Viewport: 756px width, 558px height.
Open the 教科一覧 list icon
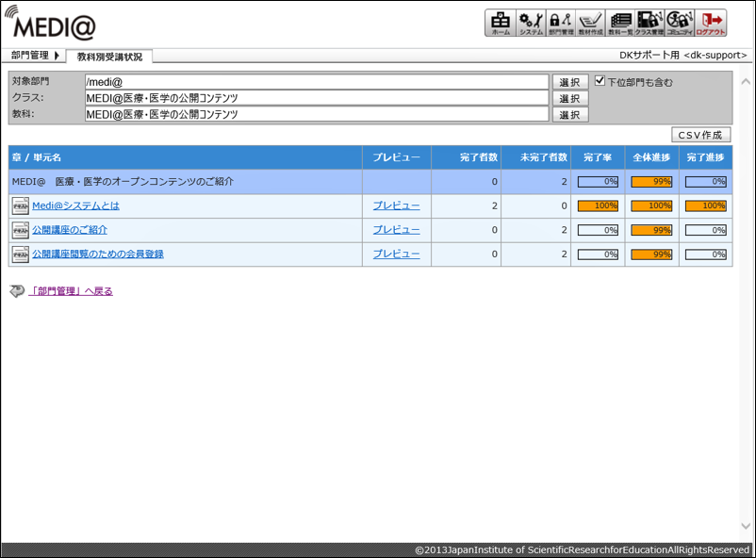click(621, 24)
